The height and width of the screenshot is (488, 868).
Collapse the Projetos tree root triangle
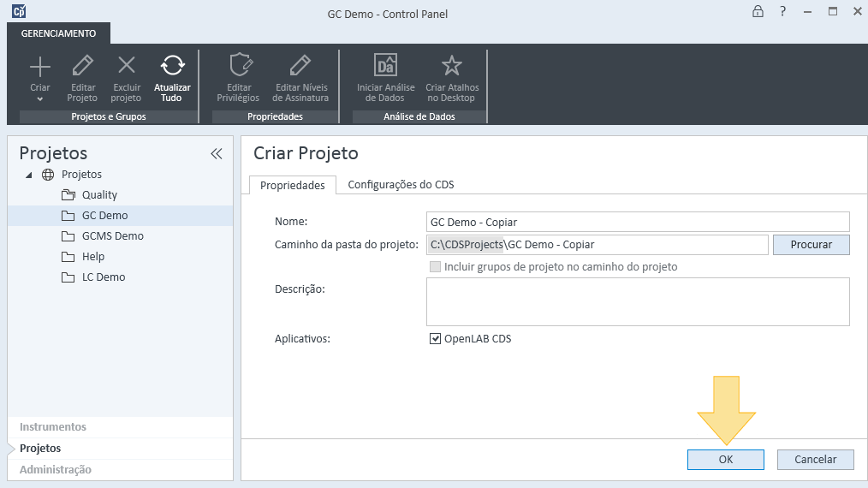pyautogui.click(x=29, y=175)
